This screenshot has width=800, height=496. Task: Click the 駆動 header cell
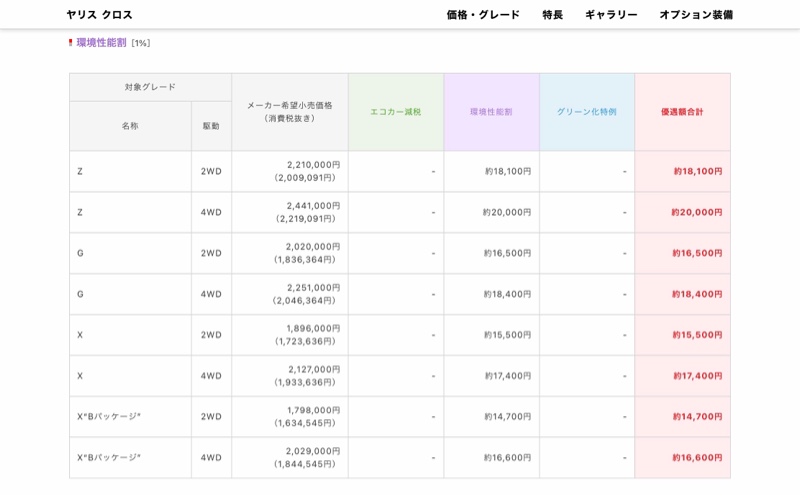(x=211, y=126)
